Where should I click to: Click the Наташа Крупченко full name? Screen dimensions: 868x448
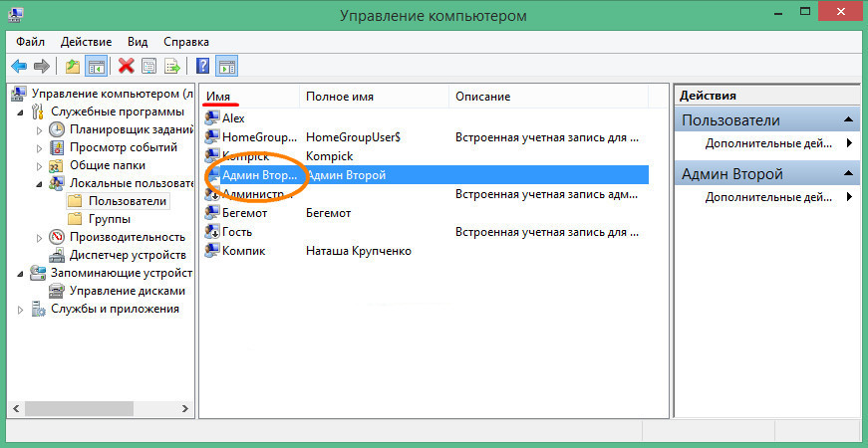click(x=358, y=251)
